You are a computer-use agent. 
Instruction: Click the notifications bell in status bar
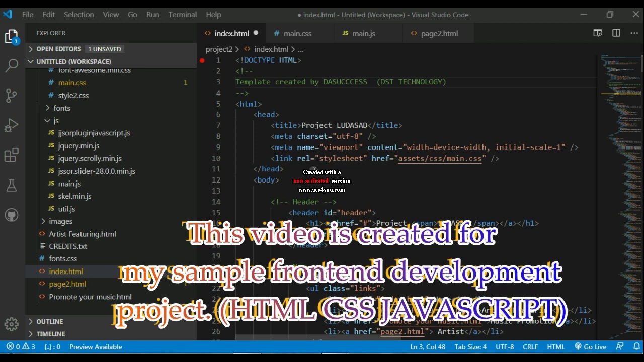click(x=636, y=347)
